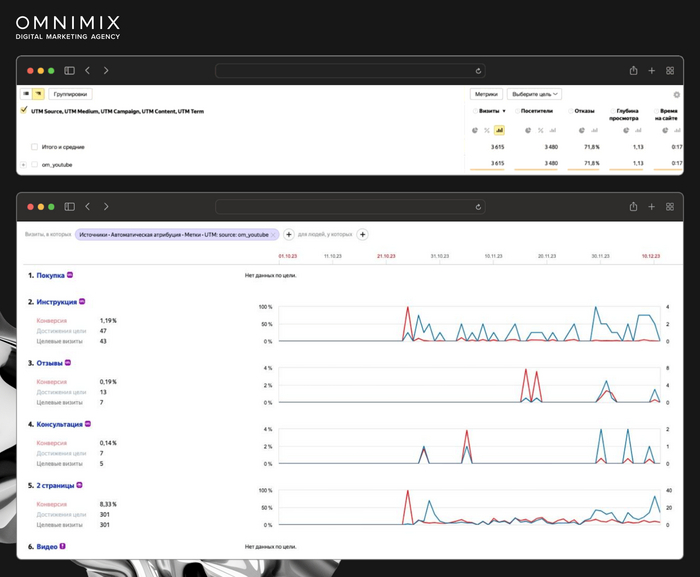Image resolution: width=700 pixels, height=577 pixels.
Task: Open the Выберите цель dropdown
Action: 534,94
